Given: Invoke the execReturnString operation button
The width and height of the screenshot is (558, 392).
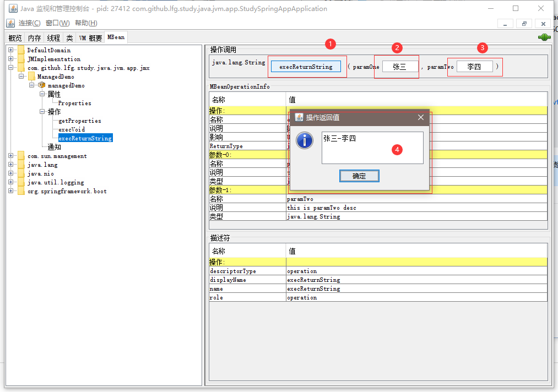Looking at the screenshot, I should [306, 67].
